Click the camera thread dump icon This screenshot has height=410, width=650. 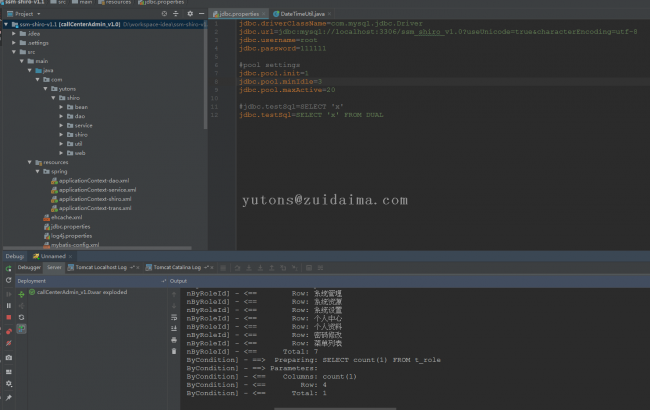9,356
